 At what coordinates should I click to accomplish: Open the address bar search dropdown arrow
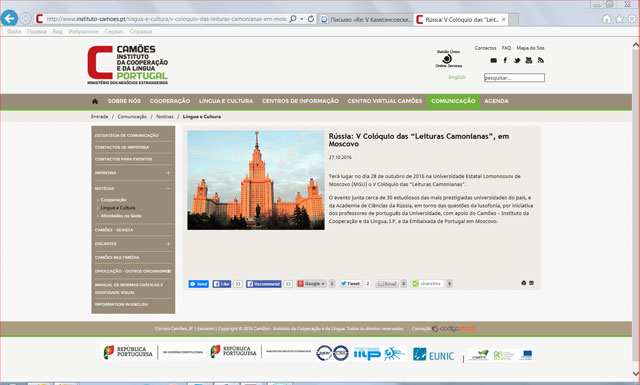point(302,19)
